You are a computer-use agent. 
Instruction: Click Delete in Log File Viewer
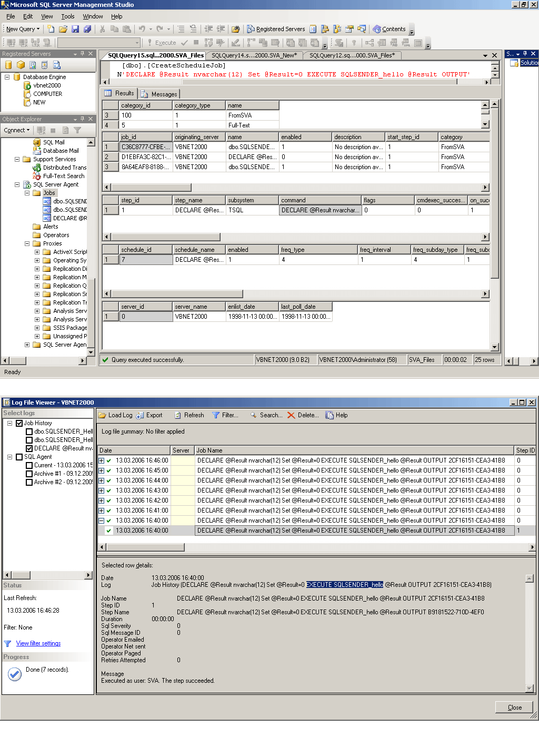click(303, 415)
